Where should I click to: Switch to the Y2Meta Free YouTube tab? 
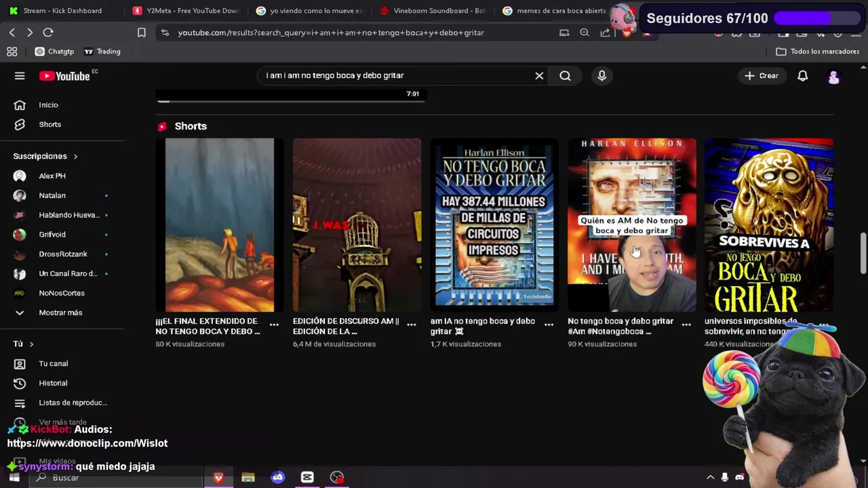pos(187,11)
